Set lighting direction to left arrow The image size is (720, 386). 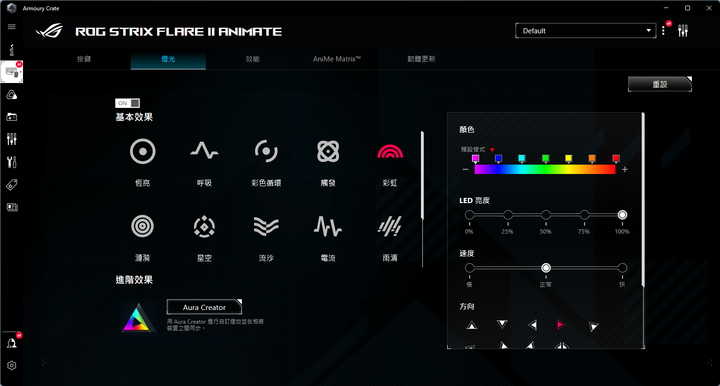pyautogui.click(x=533, y=325)
